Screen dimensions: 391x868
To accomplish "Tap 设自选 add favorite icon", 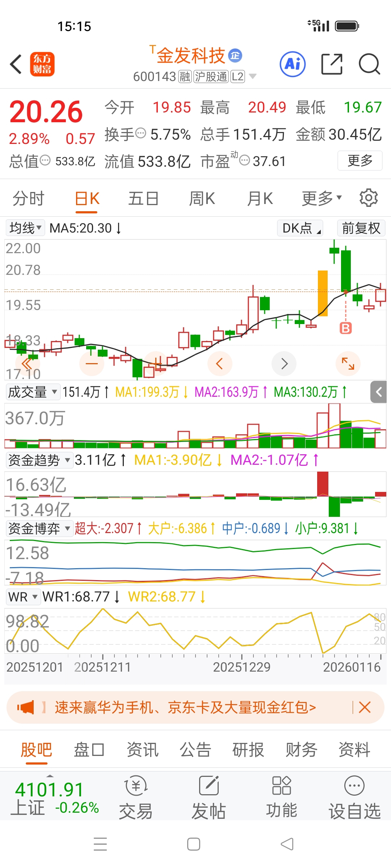I will [x=354, y=797].
